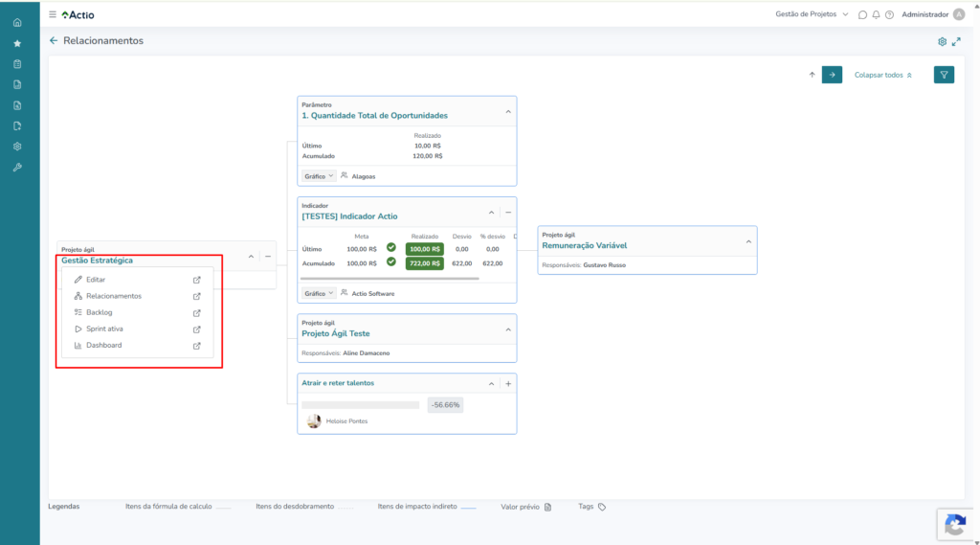Collapse the Gestão Estratégica card

(x=251, y=257)
